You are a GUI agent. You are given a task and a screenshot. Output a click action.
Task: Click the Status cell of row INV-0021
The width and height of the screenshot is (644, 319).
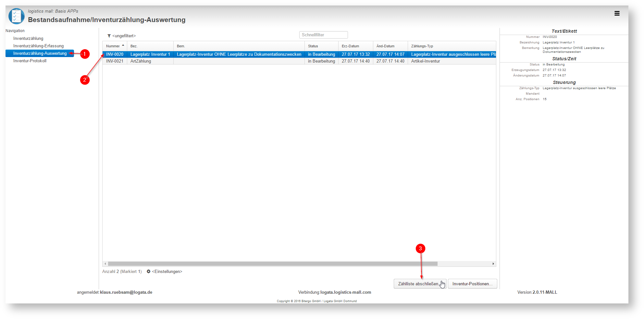[x=321, y=61]
